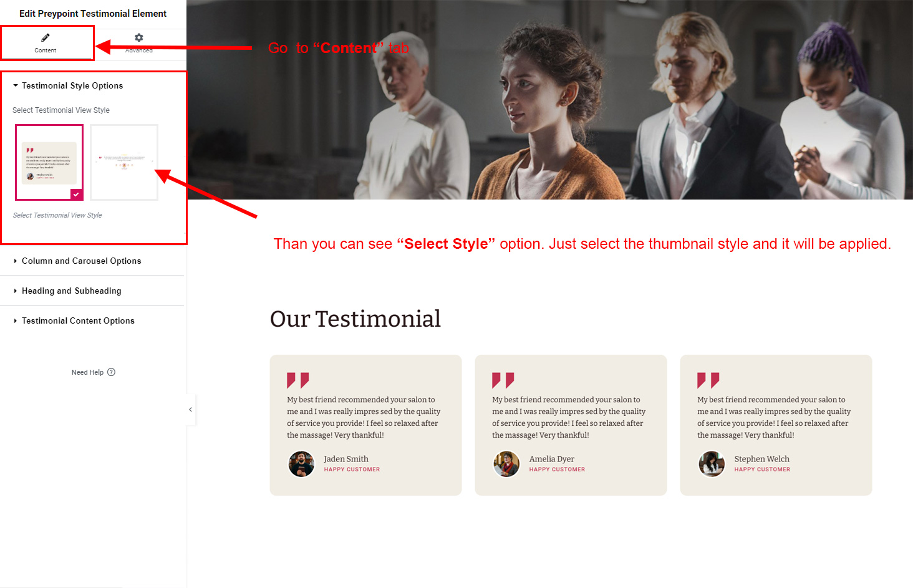Screen dimensions: 913x588
Task: Click the Stephen Welch testimonial card text
Action: click(x=774, y=417)
